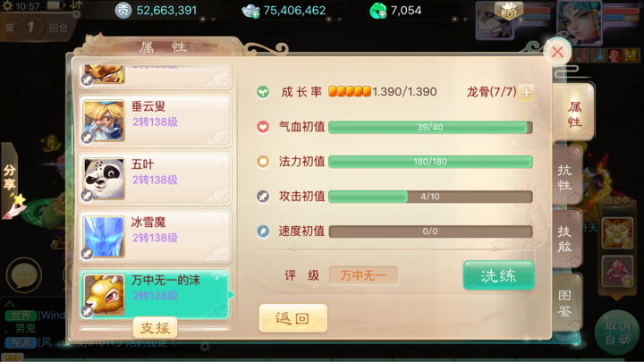
Task: Add silver currency with cloud plus icon
Action: (x=250, y=11)
